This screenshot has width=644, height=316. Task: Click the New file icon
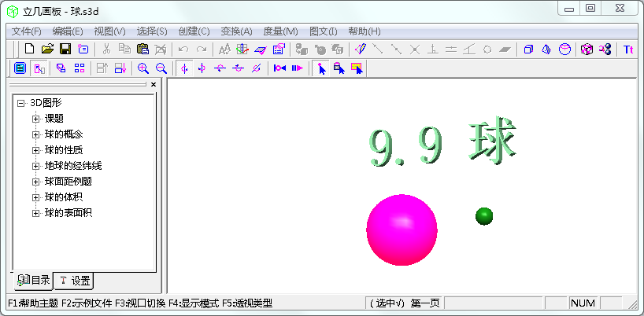(x=30, y=50)
